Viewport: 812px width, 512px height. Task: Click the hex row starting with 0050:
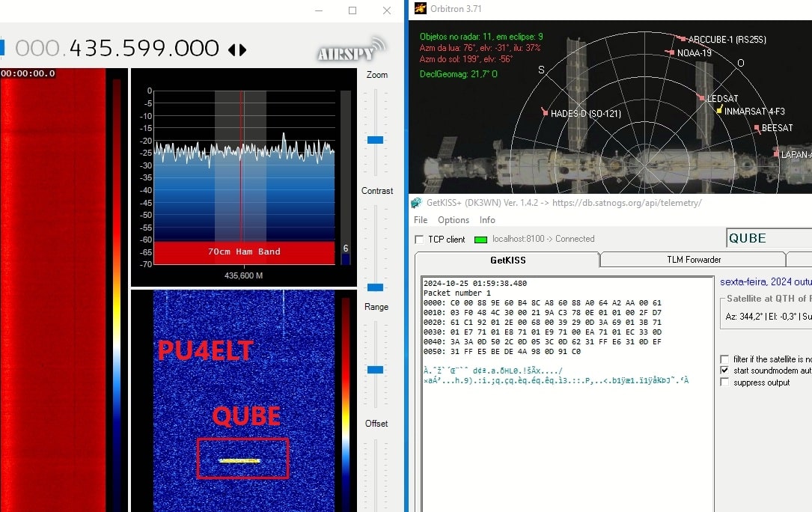click(502, 351)
